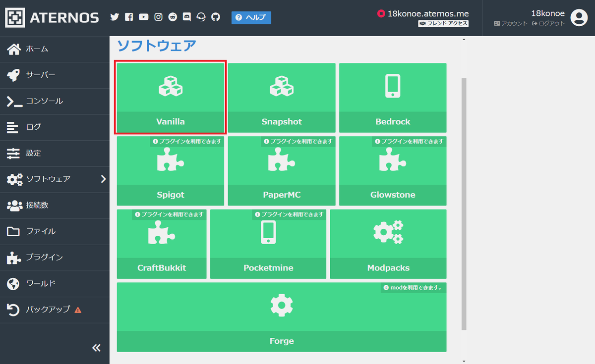Open プラグイン in sidebar

(55, 258)
